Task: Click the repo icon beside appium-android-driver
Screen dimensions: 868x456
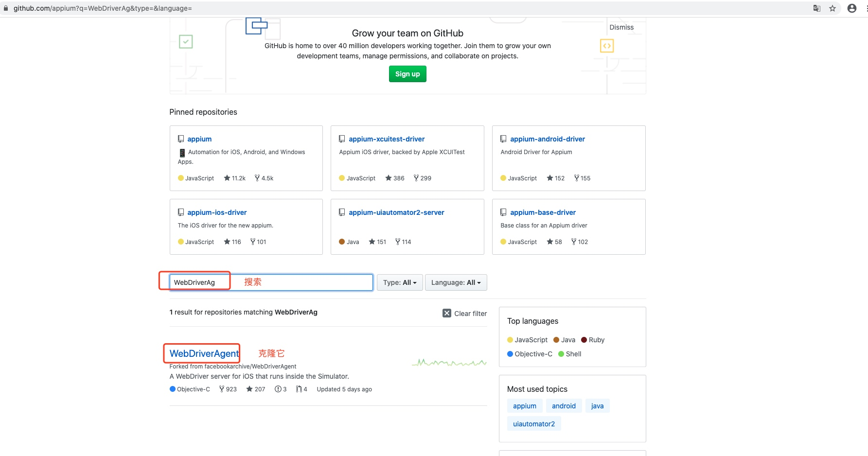Action: coord(503,139)
